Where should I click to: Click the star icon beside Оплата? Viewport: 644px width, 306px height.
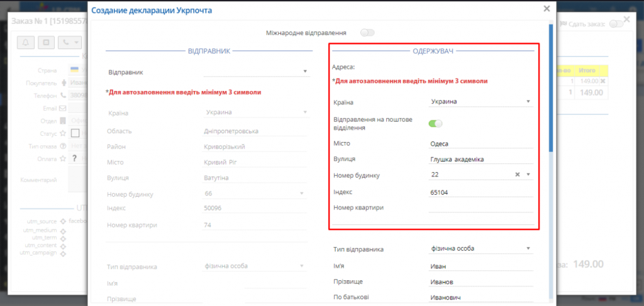[63, 158]
